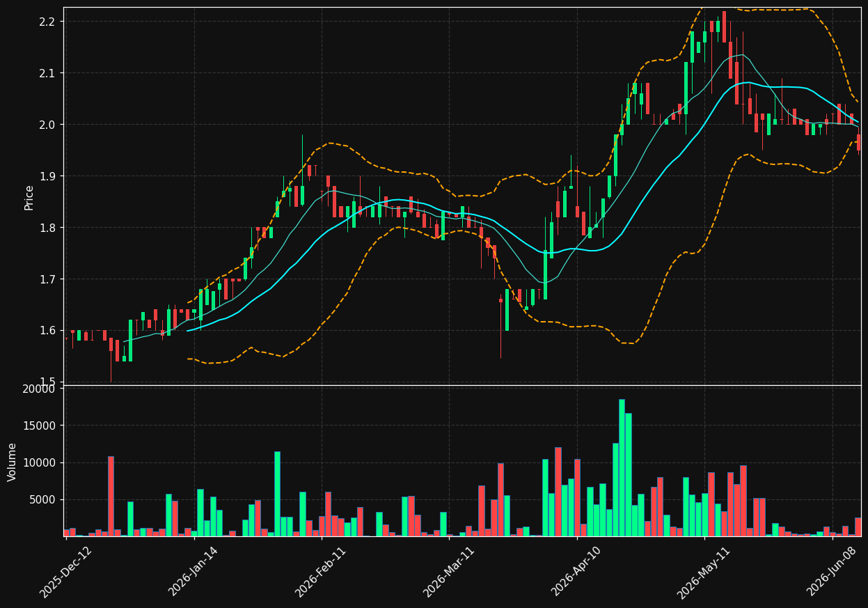Click the 2026-Jun-08 date label
This screenshot has height=608, width=868.
point(832,572)
